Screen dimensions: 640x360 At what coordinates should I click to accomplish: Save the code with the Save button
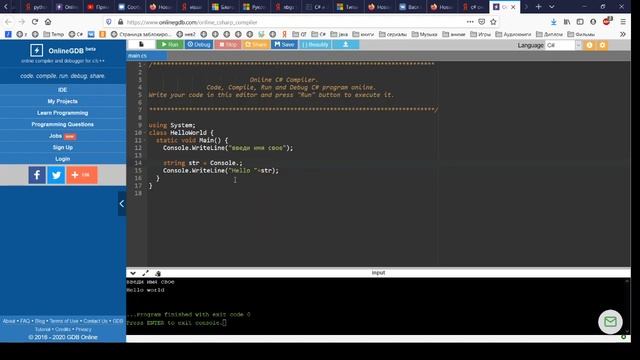click(x=284, y=44)
